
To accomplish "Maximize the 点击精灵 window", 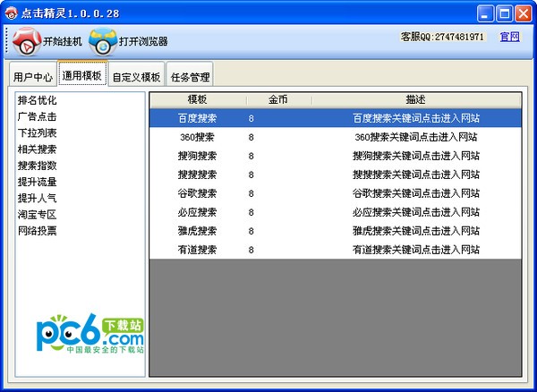I will click(x=504, y=13).
